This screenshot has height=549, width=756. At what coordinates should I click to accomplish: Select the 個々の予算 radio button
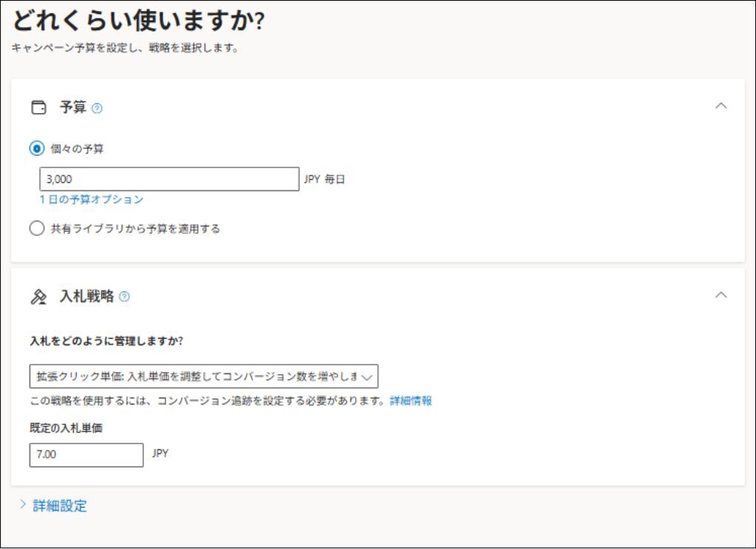coord(37,148)
